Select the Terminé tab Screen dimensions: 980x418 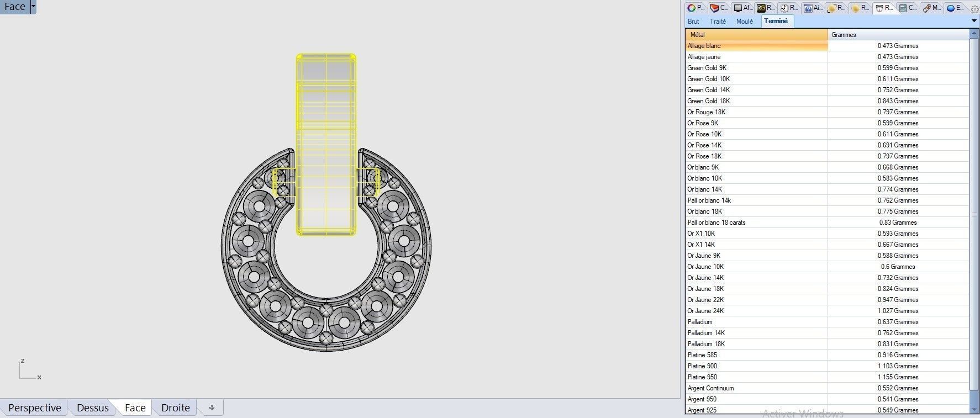[776, 21]
